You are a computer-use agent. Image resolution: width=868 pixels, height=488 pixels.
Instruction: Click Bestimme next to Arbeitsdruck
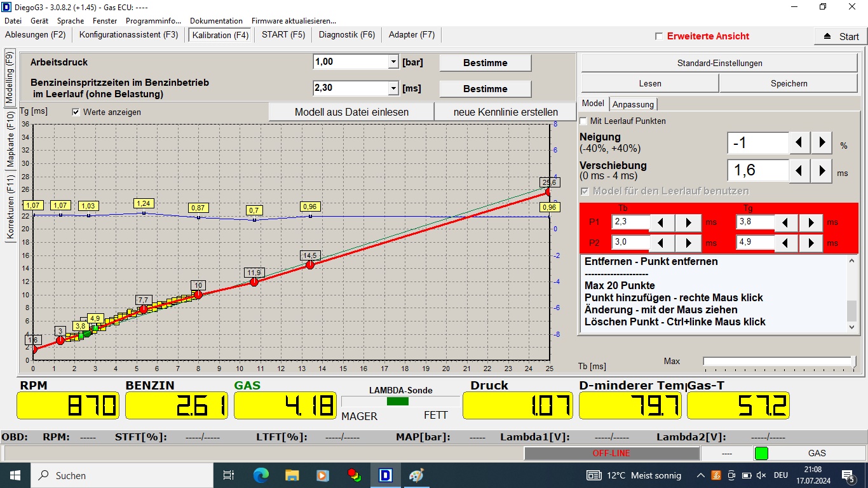(x=485, y=62)
